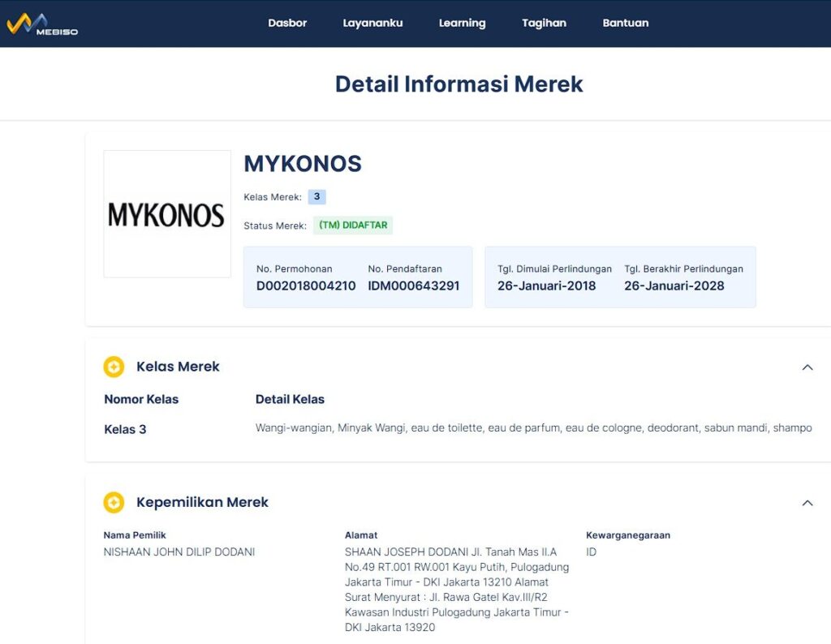Click the yellow icon beside Kepemilikan Merek
Screen dimensions: 831x644
pos(114,503)
